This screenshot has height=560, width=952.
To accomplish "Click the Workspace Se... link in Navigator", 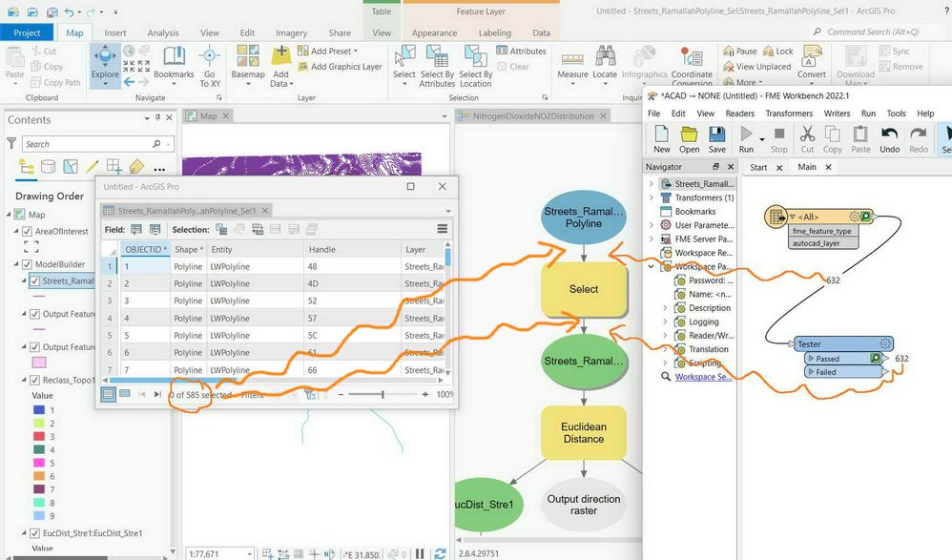I will (704, 377).
